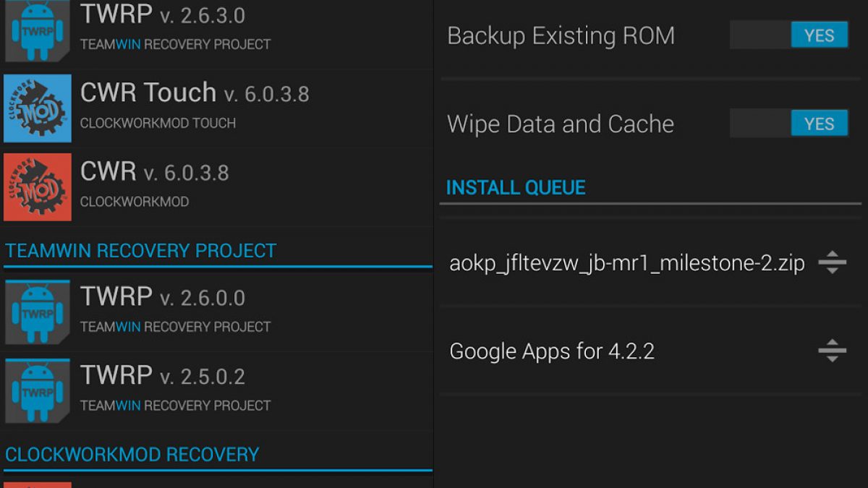Viewport: 868px width, 488px height.
Task: Tap the ClockworkMod Recovery section header
Action: point(132,455)
